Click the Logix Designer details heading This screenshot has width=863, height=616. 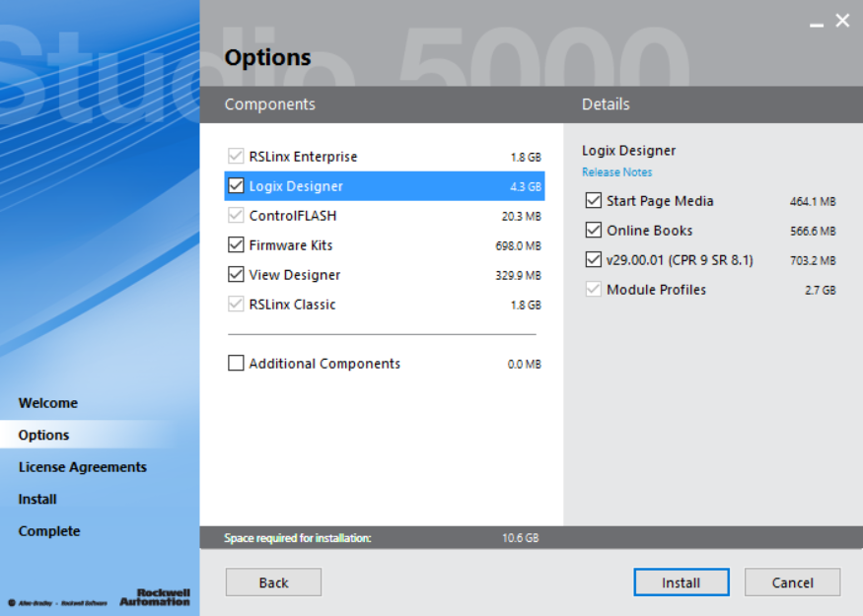pyautogui.click(x=628, y=151)
